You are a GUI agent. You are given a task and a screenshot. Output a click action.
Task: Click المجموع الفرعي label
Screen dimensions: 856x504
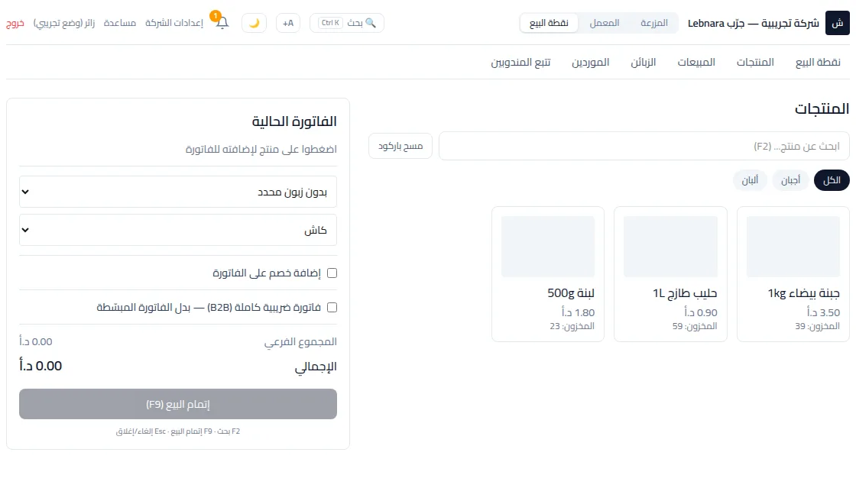click(301, 342)
